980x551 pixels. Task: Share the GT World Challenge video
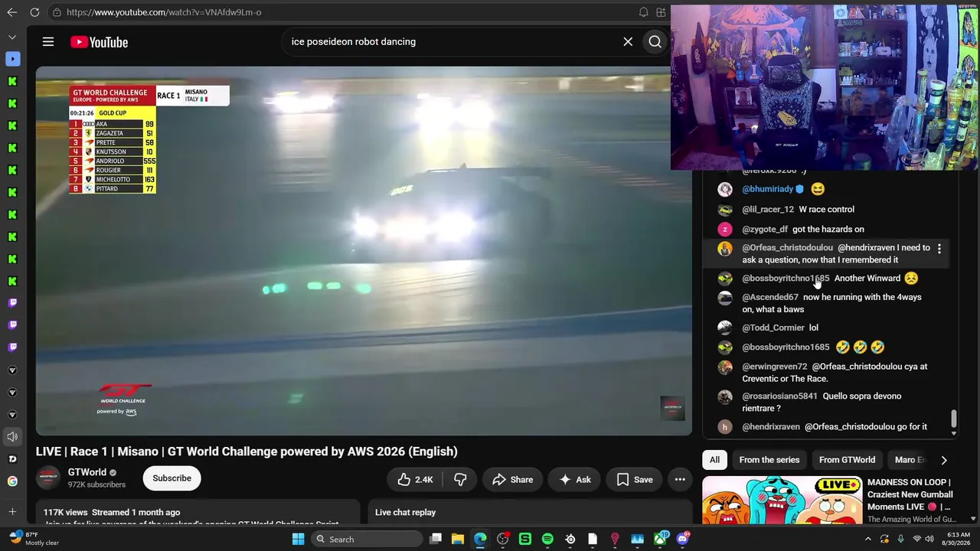512,480
